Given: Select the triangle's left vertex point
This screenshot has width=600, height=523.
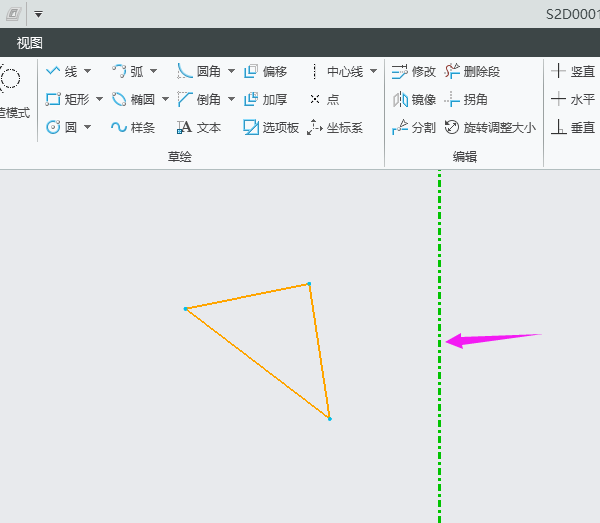Looking at the screenshot, I should [x=186, y=309].
